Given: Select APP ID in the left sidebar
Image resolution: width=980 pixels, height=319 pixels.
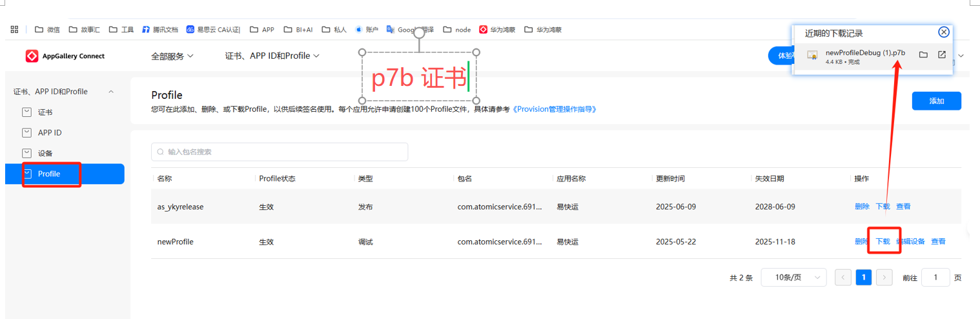Looking at the screenshot, I should pyautogui.click(x=50, y=133).
